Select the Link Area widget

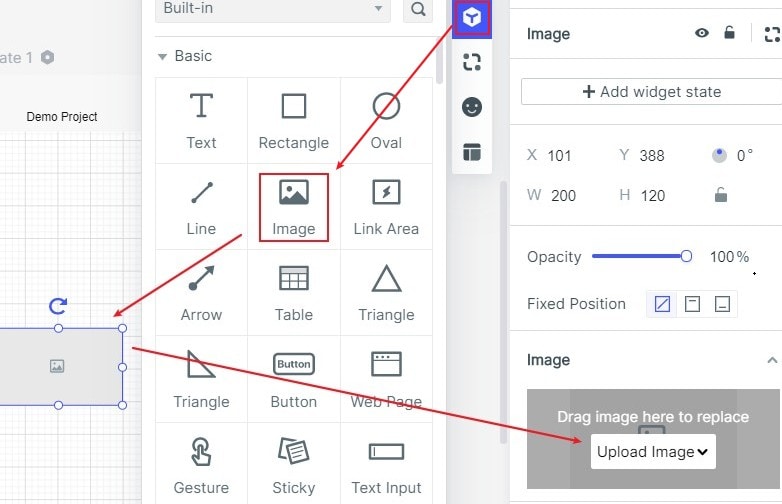pyautogui.click(x=386, y=207)
